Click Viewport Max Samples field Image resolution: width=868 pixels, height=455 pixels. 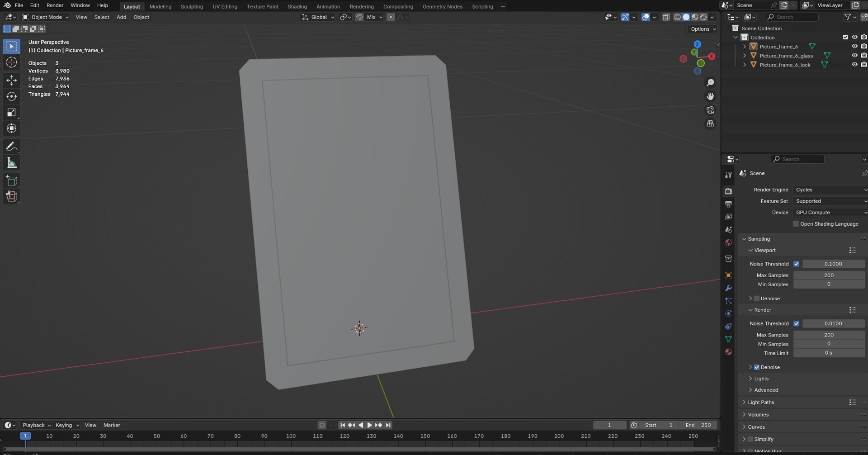pos(829,275)
